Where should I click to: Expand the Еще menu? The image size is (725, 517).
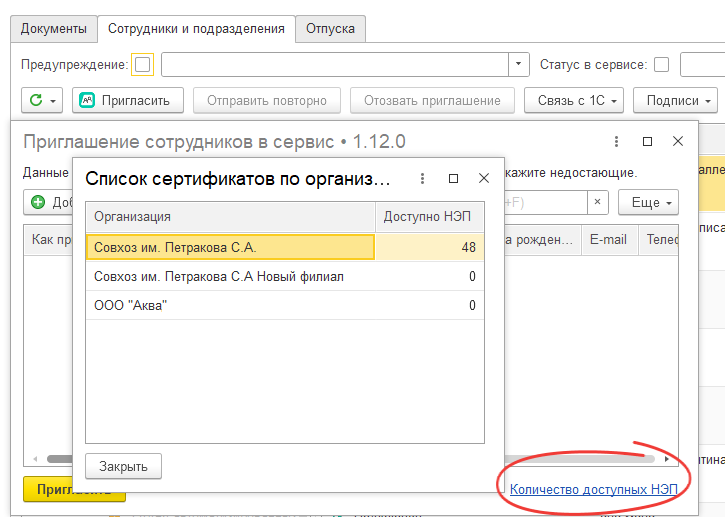pyautogui.click(x=652, y=202)
